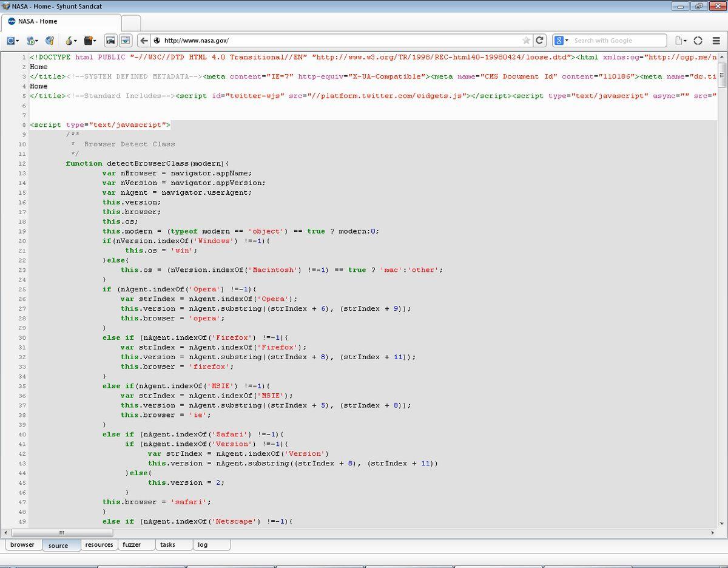728x568 pixels.
Task: Click 'this.browser = 'ie';' line
Action: 166,415
